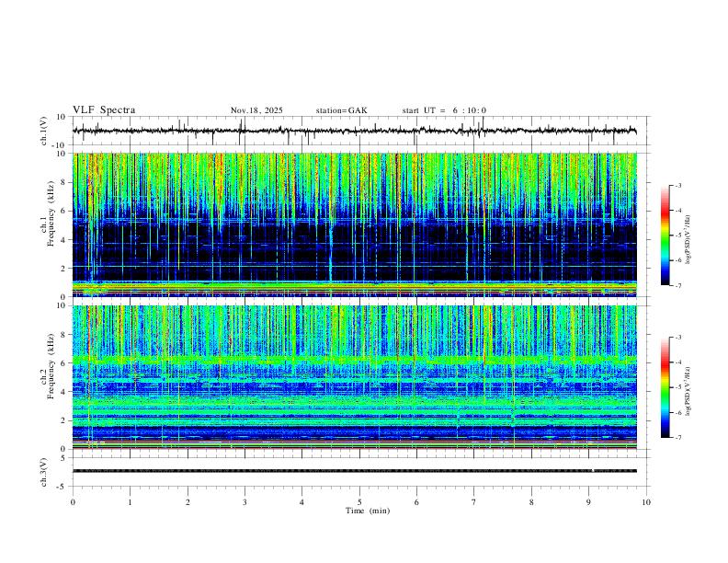Click the ch.1 colorbar 'log(PSD)(V²/Hz)' label

tap(688, 240)
